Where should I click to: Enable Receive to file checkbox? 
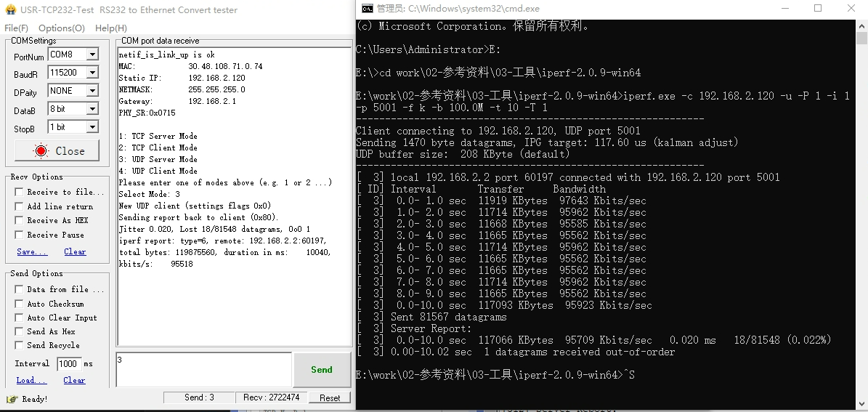tap(19, 192)
